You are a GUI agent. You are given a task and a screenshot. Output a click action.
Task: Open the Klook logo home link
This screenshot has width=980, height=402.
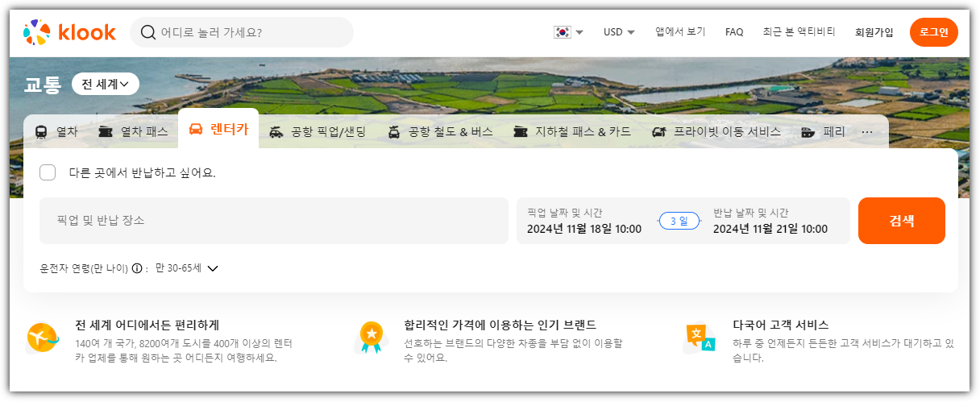(x=69, y=32)
